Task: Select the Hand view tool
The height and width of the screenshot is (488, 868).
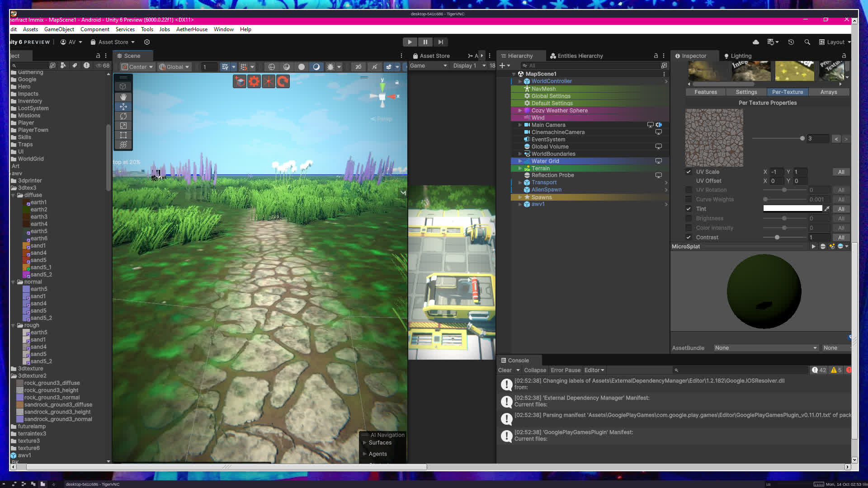Action: point(123,97)
